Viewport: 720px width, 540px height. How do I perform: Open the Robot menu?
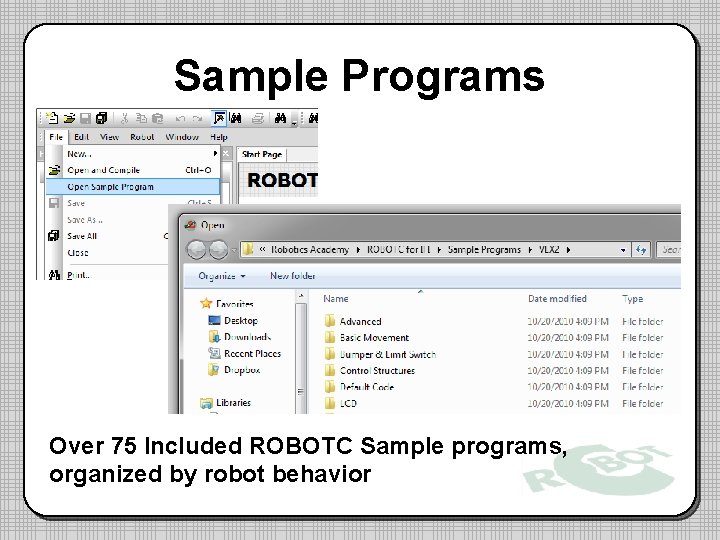[x=142, y=137]
